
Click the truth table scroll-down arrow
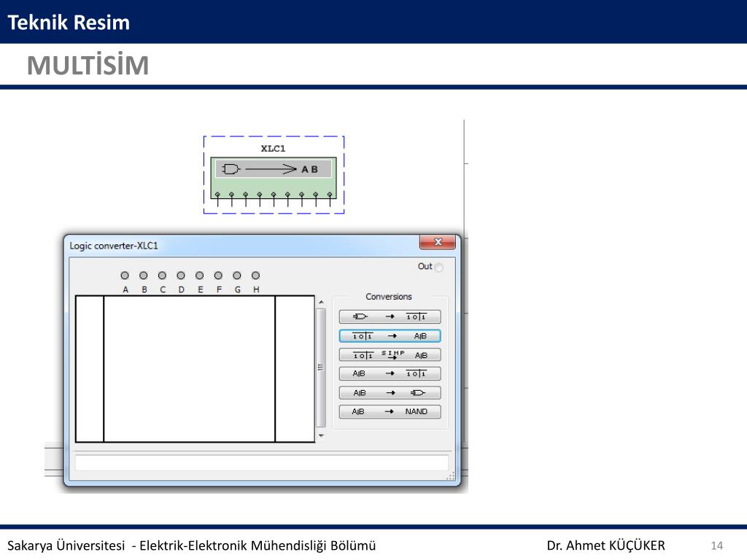(x=321, y=436)
